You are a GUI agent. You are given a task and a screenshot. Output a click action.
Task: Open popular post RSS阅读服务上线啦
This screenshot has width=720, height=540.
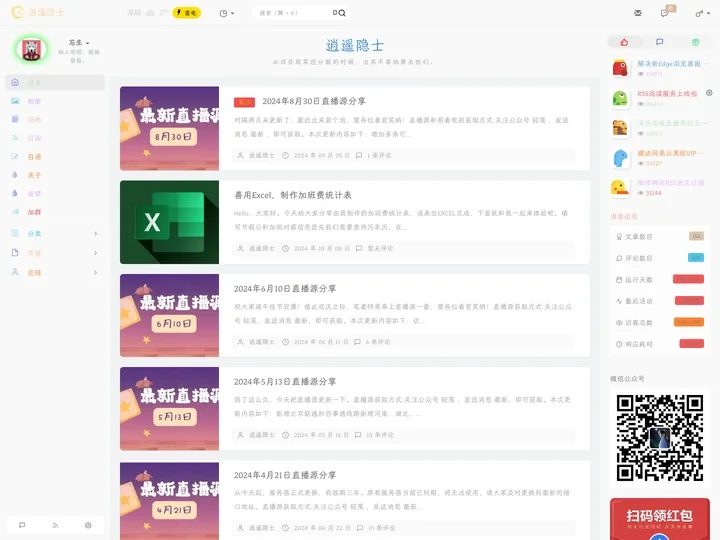[667, 94]
